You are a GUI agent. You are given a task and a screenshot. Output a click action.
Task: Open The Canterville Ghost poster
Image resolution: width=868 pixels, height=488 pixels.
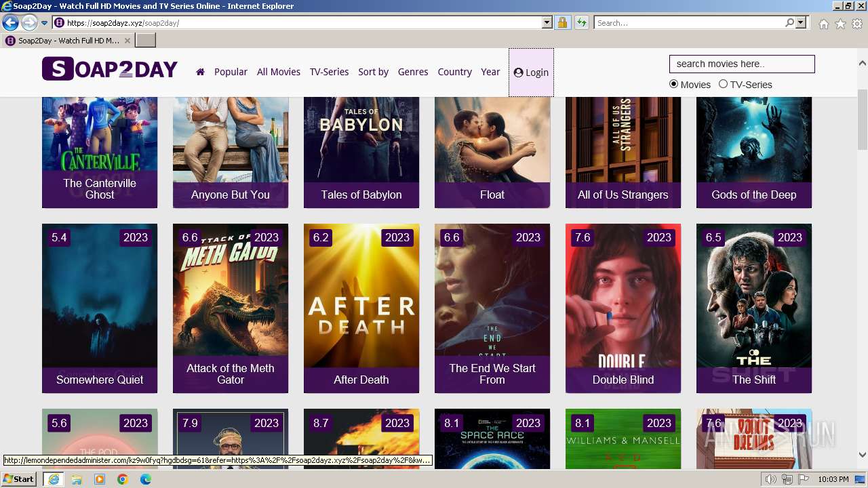pos(100,152)
